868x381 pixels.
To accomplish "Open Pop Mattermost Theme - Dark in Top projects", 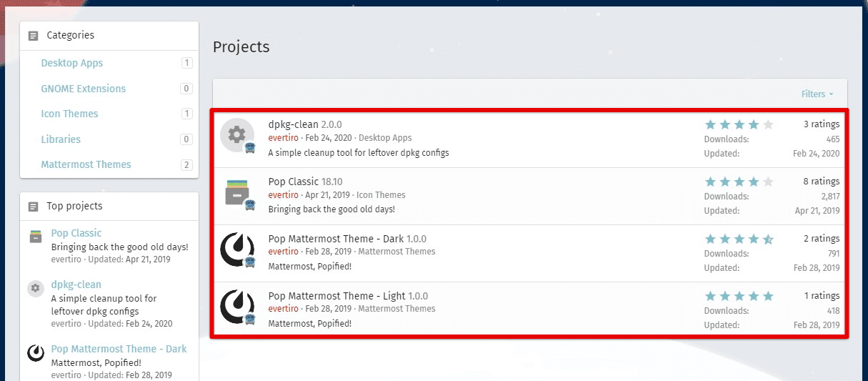I will coord(119,349).
